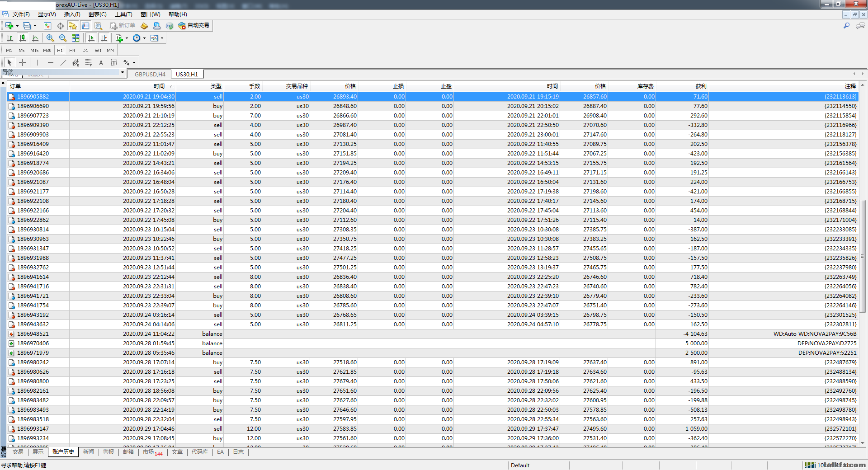The width and height of the screenshot is (868, 470).
Task: Click the connection status bars indicator
Action: [x=810, y=465]
